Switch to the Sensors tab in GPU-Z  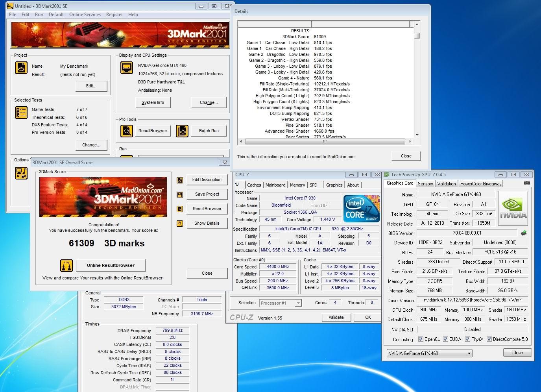425,184
